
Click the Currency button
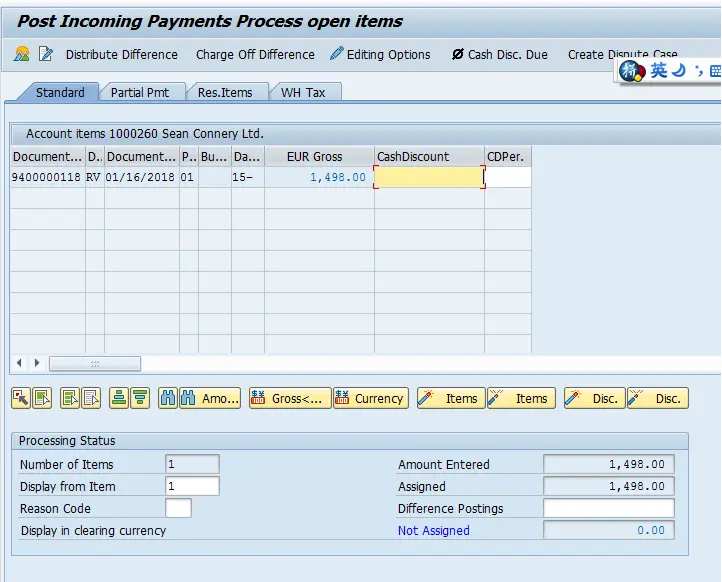pyautogui.click(x=371, y=398)
